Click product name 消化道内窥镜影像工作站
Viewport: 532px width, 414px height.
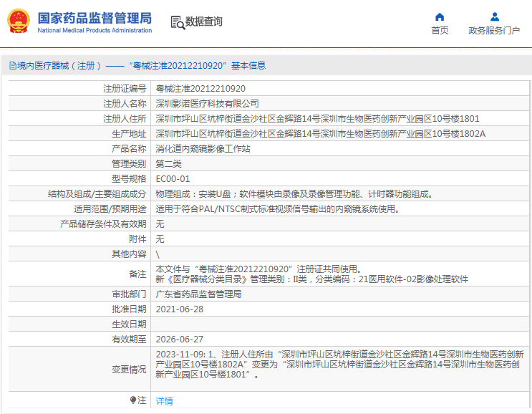(203, 149)
